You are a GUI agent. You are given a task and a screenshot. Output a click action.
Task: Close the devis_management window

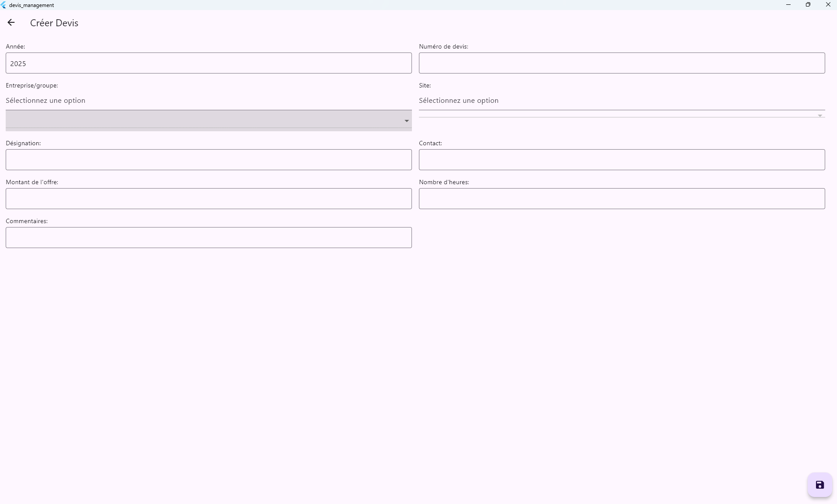(x=828, y=5)
